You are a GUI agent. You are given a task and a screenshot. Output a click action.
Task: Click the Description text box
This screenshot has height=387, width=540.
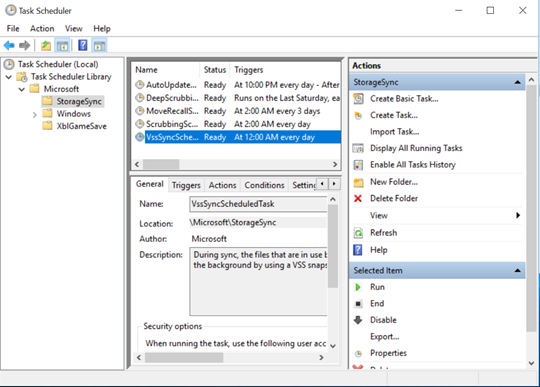pos(258,281)
